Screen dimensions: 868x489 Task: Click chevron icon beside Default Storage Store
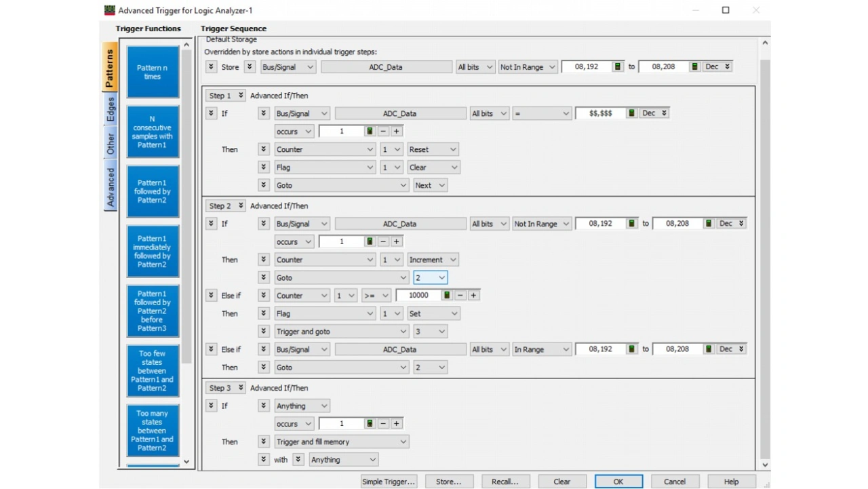point(211,66)
